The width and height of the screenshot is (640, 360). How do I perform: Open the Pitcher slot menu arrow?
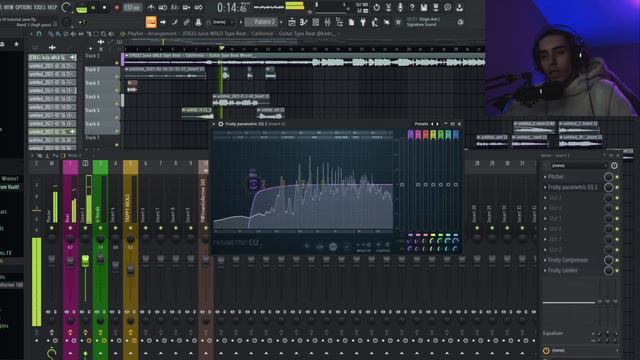545,177
